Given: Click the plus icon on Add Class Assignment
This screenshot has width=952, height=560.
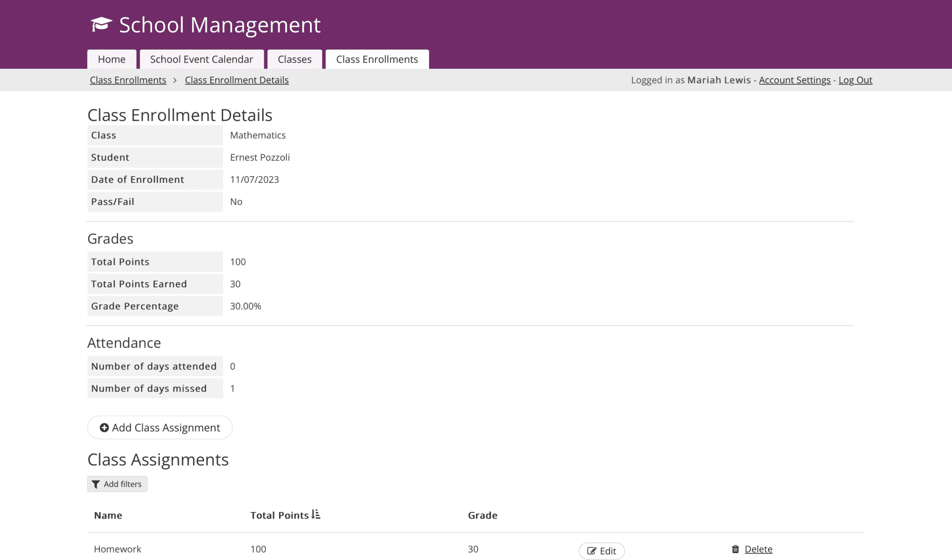Looking at the screenshot, I should [x=104, y=428].
